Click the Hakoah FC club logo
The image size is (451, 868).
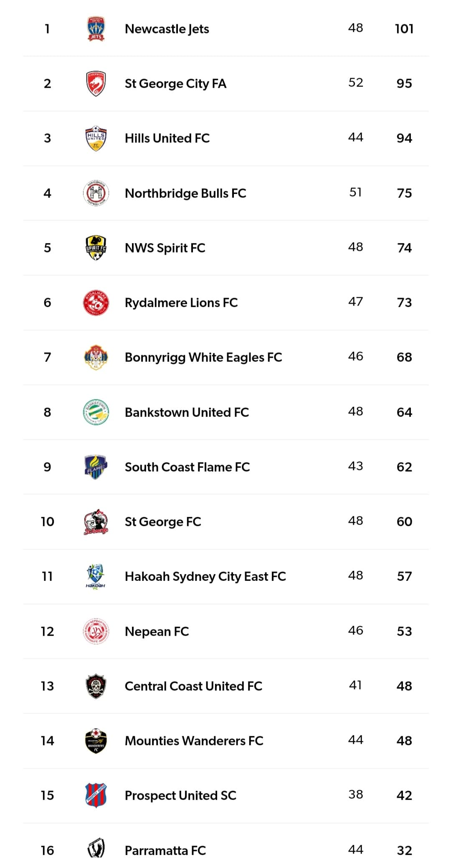point(96,576)
